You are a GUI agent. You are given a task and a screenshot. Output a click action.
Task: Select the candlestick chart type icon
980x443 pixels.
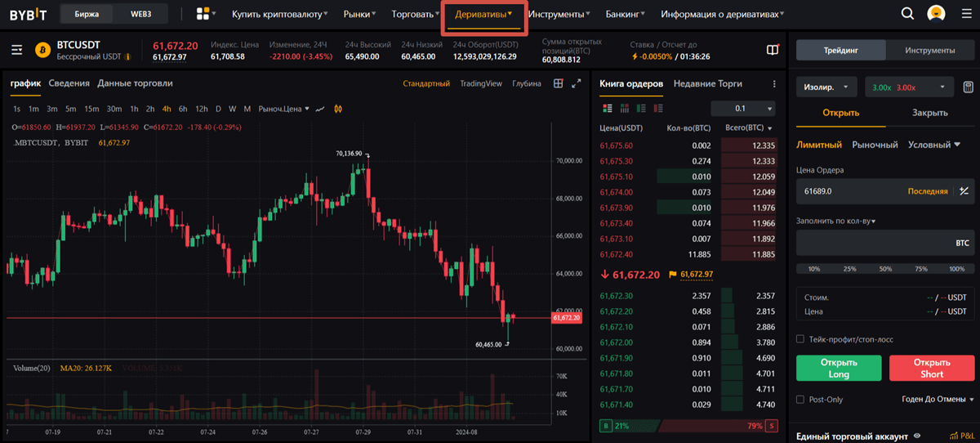click(337, 109)
